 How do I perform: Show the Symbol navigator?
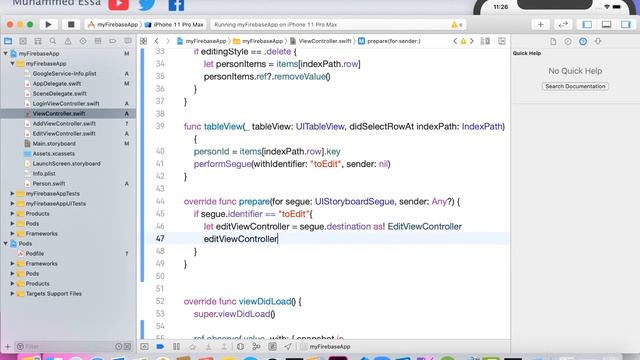[x=38, y=41]
